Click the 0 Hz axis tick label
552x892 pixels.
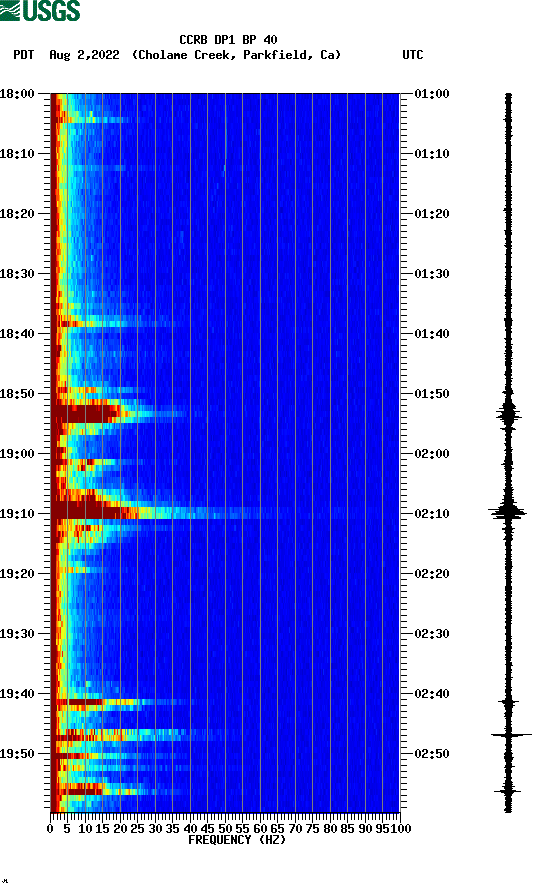click(50, 829)
